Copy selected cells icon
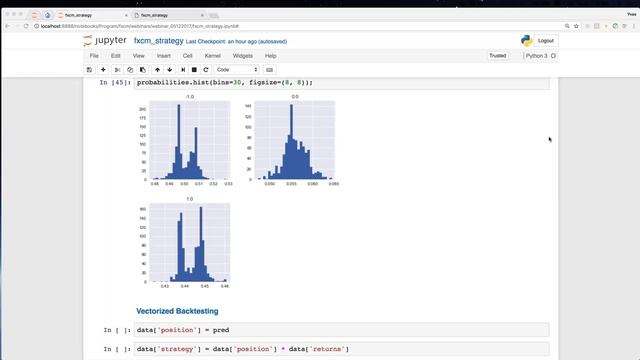Image resolution: width=640 pixels, height=360 pixels. pyautogui.click(x=130, y=70)
